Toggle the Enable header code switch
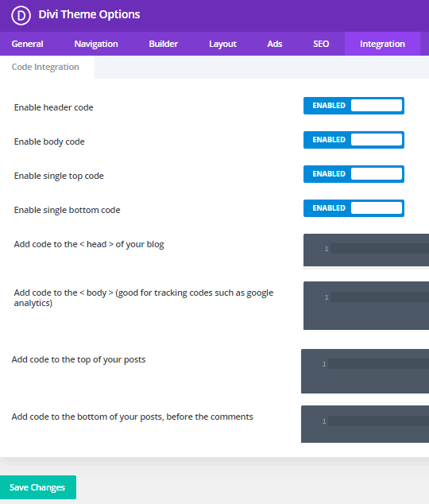Viewport: 429px width, 504px height. pos(354,106)
